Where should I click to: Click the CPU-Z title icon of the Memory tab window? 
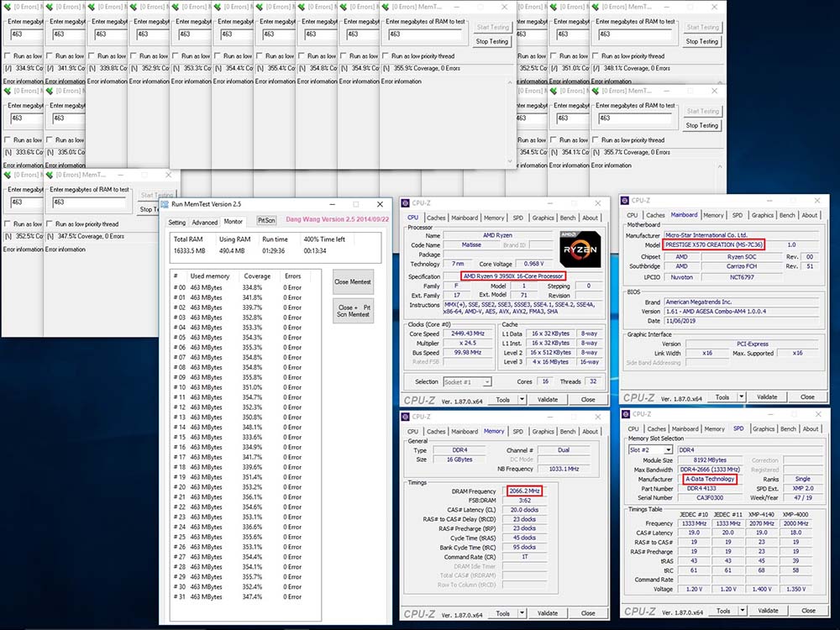(407, 417)
